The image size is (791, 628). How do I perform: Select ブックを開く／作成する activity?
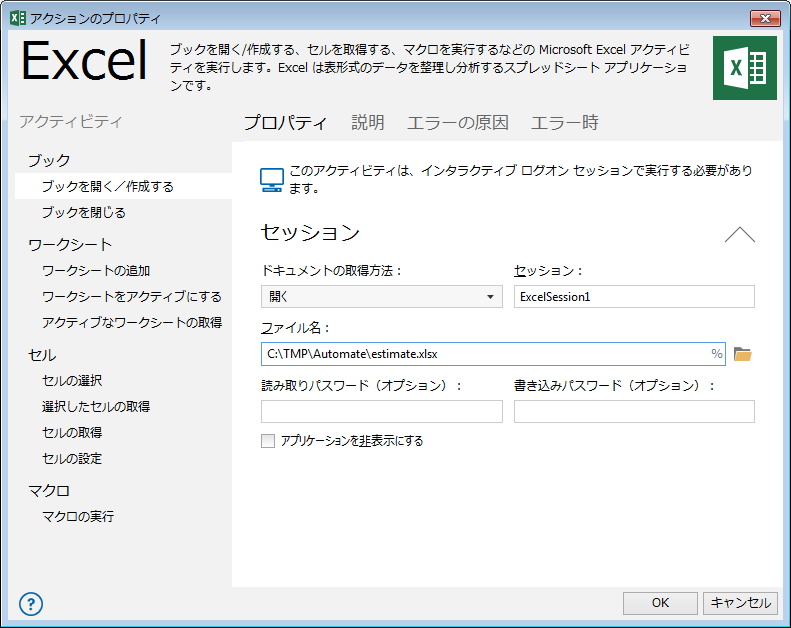tap(124, 187)
